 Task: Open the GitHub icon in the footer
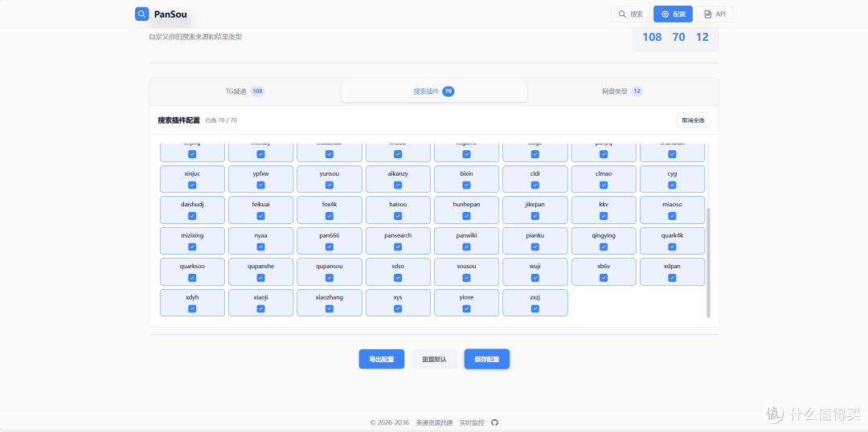[495, 422]
